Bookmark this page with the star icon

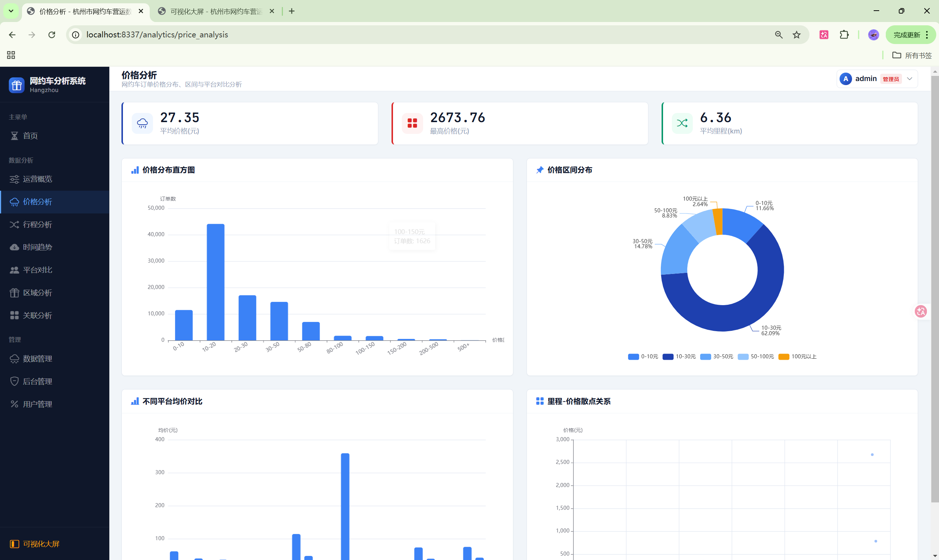(x=796, y=35)
